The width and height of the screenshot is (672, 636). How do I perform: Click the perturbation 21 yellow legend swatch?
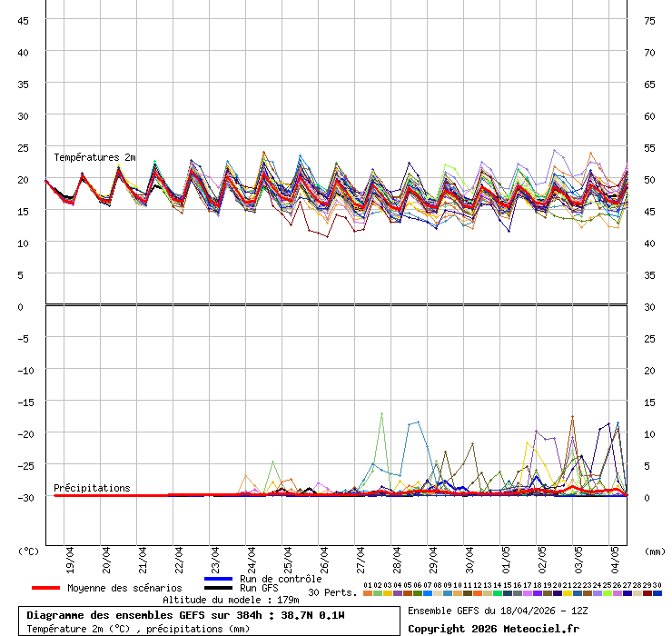pos(568,593)
